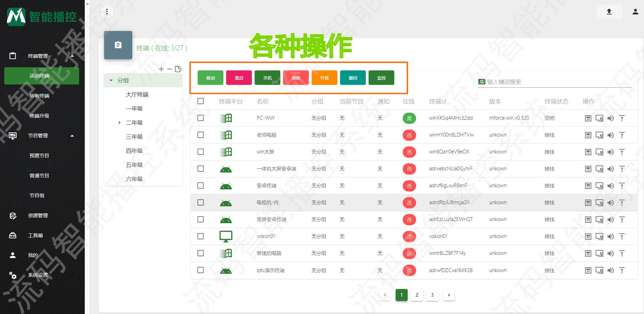Click the 监控 button

tap(381, 78)
